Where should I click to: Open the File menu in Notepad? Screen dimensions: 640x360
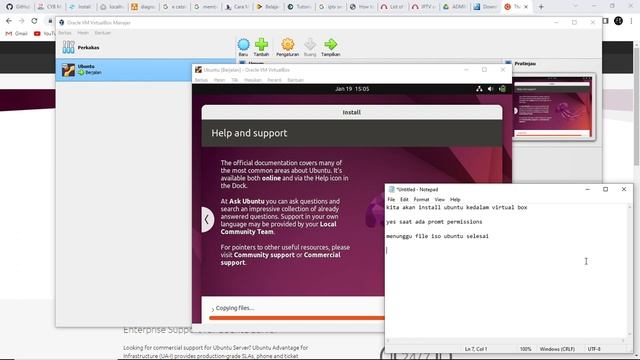391,199
